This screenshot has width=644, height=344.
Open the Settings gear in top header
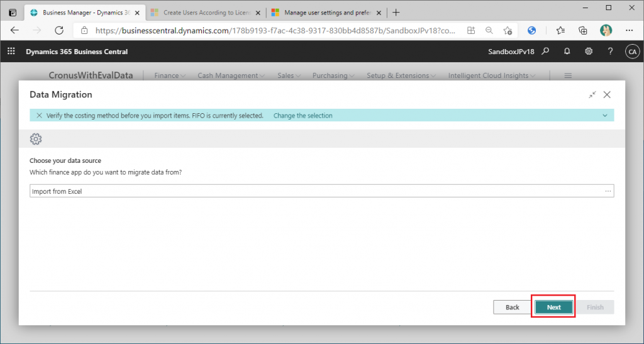[x=589, y=52]
